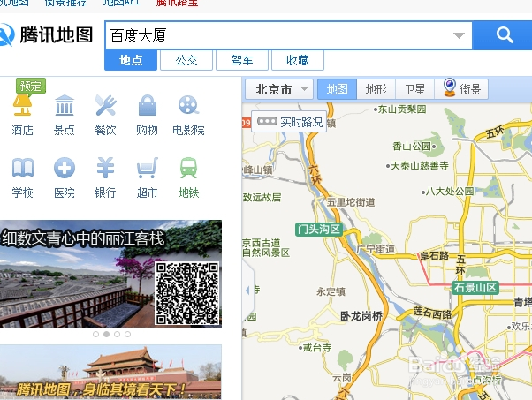Open the 腾讯路宝 top link

(x=177, y=3)
